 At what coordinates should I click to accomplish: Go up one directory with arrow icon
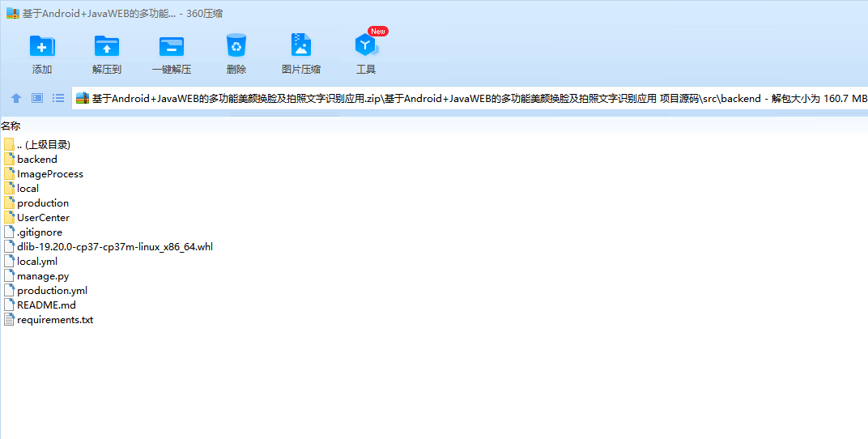pyautogui.click(x=16, y=98)
